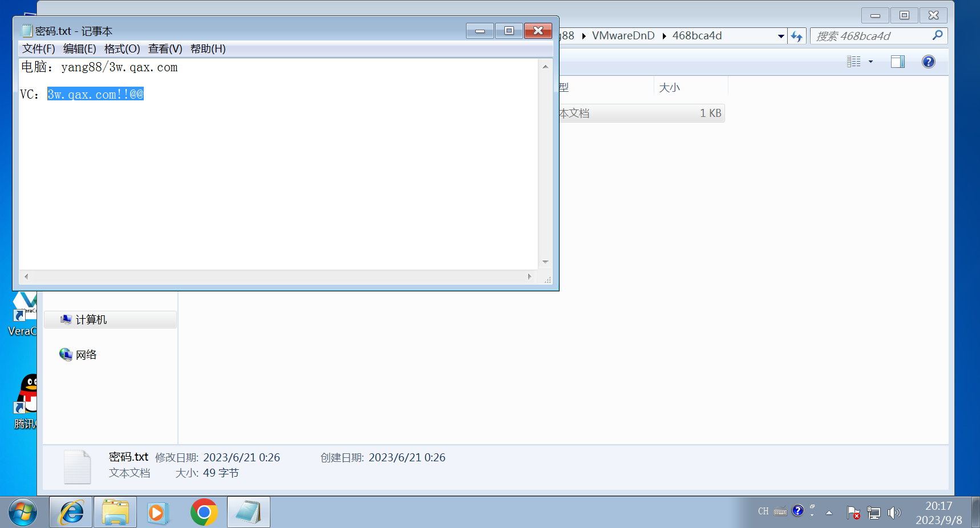
Task: Show hidden system tray icons
Action: click(x=829, y=513)
